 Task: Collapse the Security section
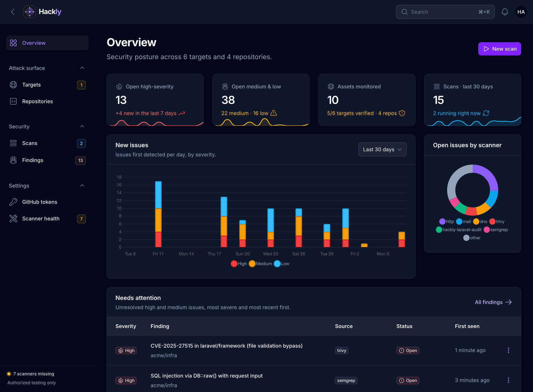[x=82, y=127]
